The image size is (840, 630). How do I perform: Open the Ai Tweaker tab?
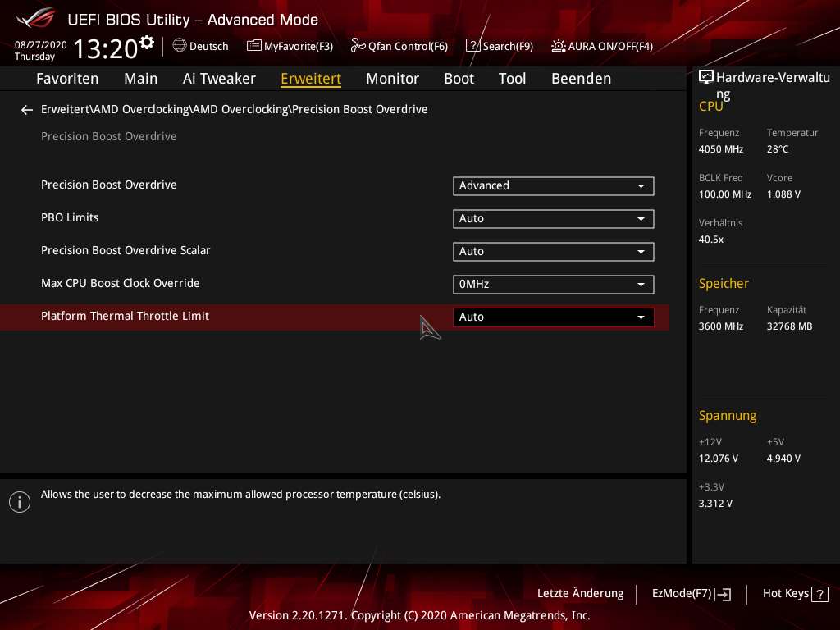219,79
